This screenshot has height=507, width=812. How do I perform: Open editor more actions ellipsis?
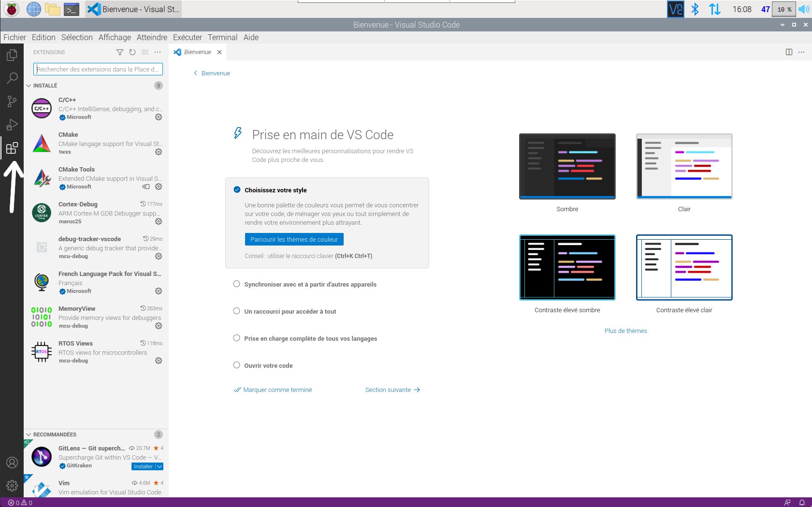801,52
